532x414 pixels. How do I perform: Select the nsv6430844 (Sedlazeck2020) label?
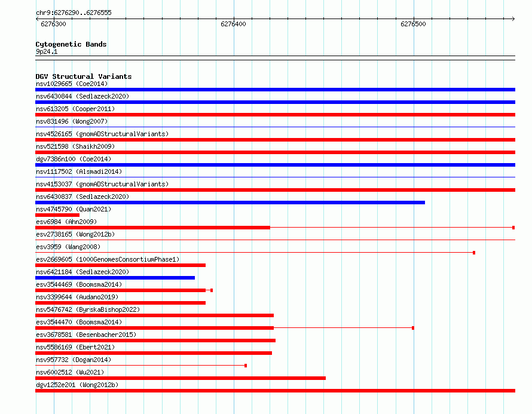[x=82, y=96]
